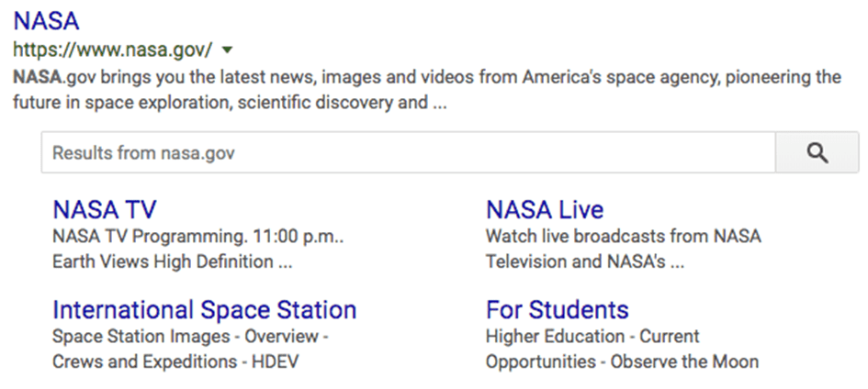The width and height of the screenshot is (868, 389).
Task: Open the International Space Station sitelink
Action: tap(204, 310)
